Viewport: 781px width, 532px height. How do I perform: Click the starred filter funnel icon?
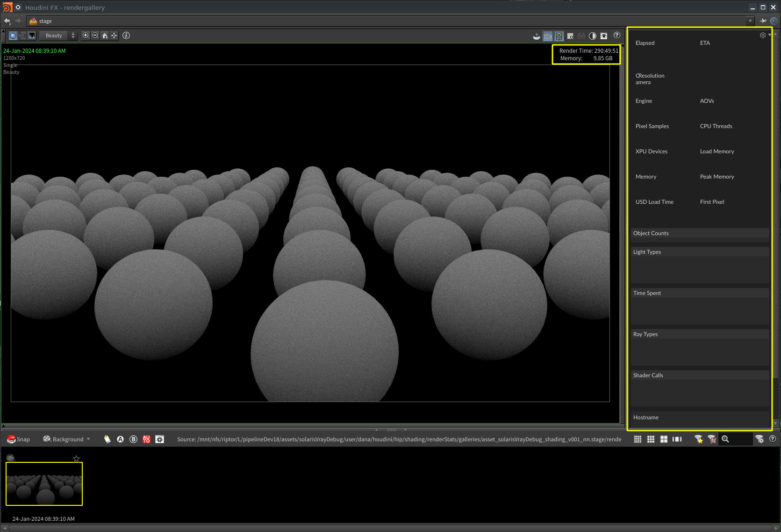(698, 439)
